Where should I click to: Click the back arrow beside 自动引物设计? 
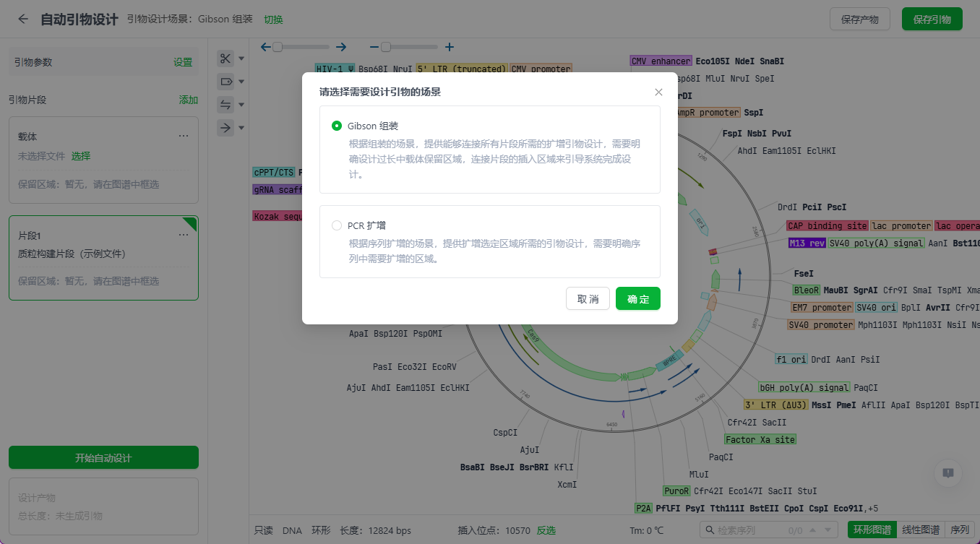(23, 20)
